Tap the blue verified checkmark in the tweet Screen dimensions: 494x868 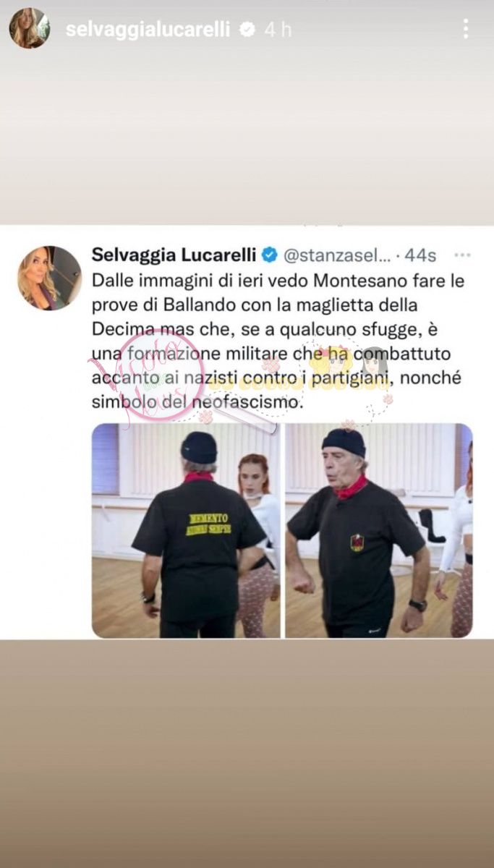(x=269, y=255)
